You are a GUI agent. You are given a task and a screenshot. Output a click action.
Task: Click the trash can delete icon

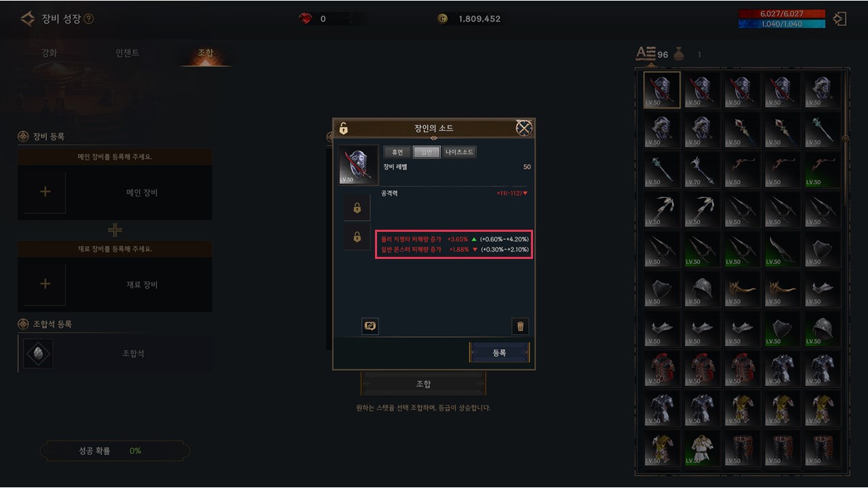(520, 327)
